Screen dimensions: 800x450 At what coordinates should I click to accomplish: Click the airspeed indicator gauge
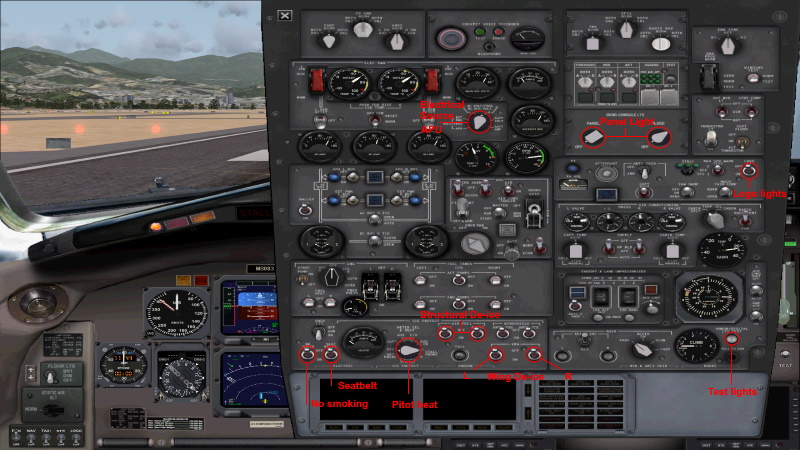(x=176, y=312)
